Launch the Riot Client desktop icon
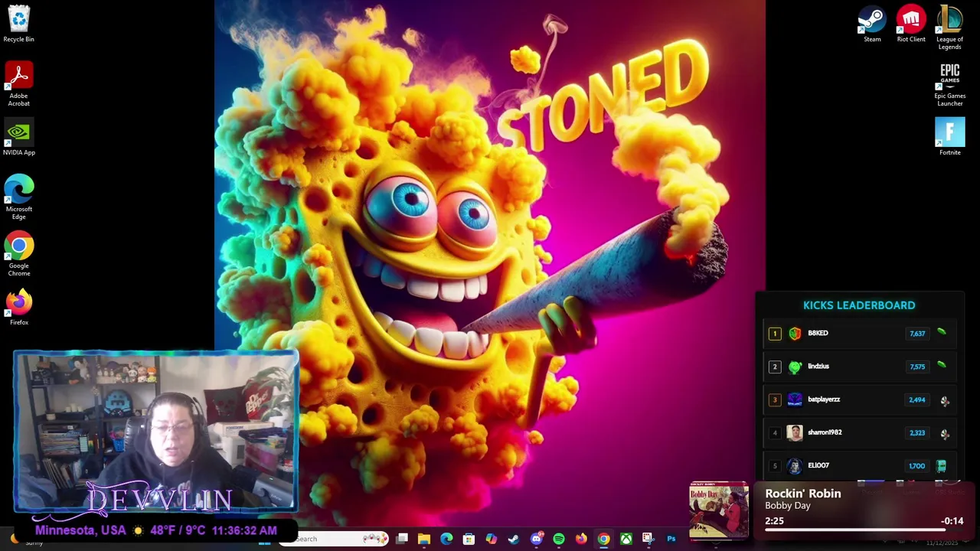980x551 pixels. coord(911,24)
